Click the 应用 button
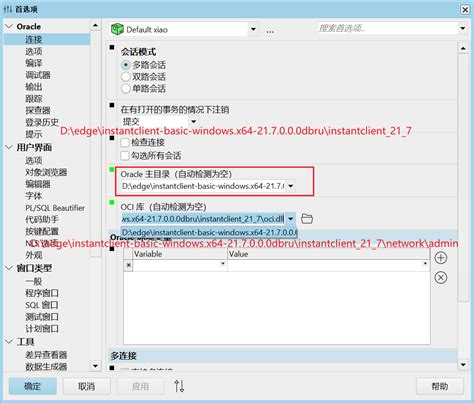Viewport: 474px width, 403px height. pyautogui.click(x=140, y=386)
